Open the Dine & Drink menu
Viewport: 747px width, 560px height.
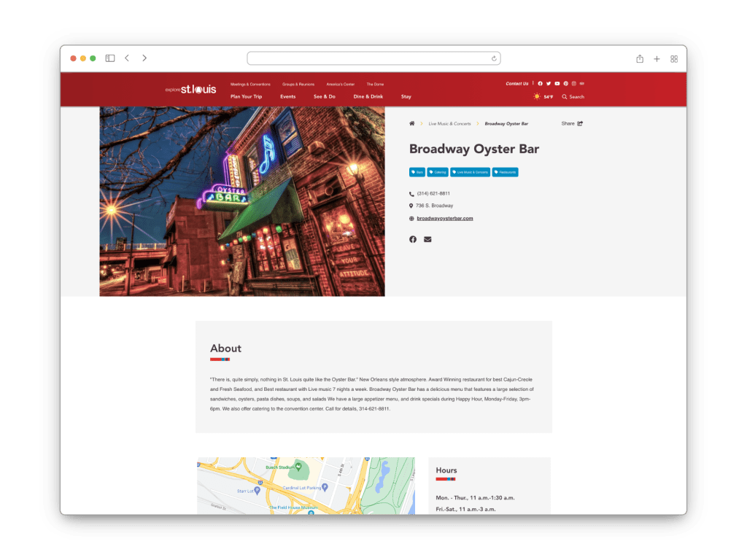tap(368, 96)
